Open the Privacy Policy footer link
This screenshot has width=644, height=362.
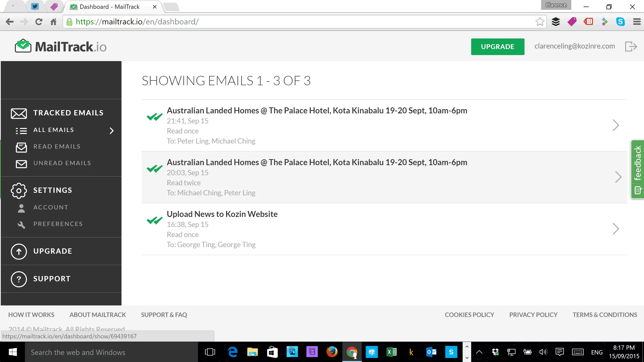click(x=533, y=315)
